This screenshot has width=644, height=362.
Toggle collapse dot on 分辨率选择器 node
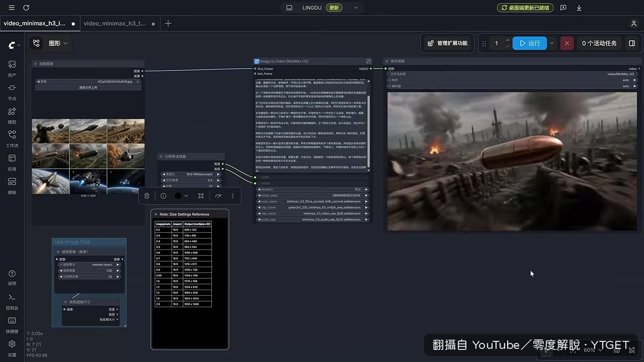162,156
